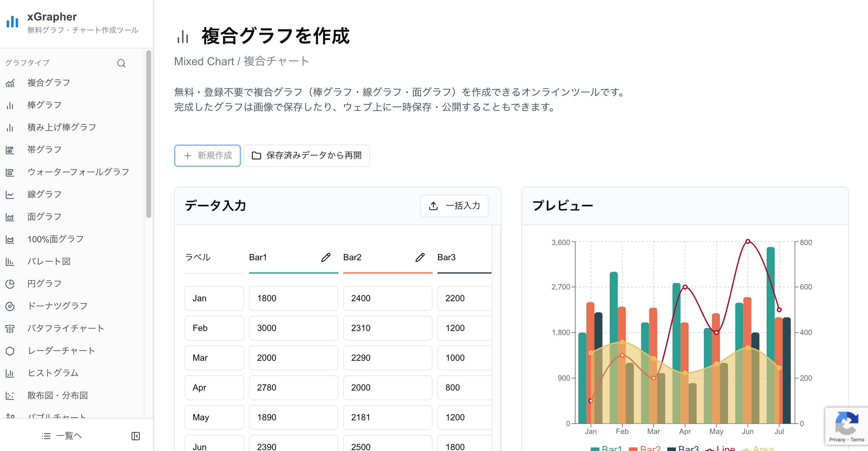Viewport: 868px width, 451px height.
Task: Select the 円グラフ chart type
Action: 44,284
